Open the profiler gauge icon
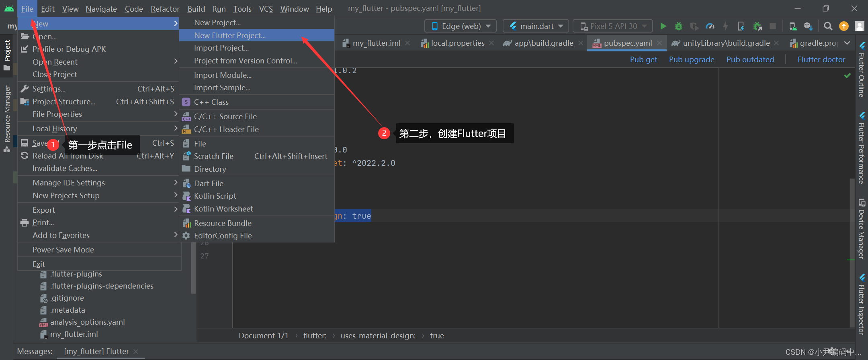868x360 pixels. [710, 26]
